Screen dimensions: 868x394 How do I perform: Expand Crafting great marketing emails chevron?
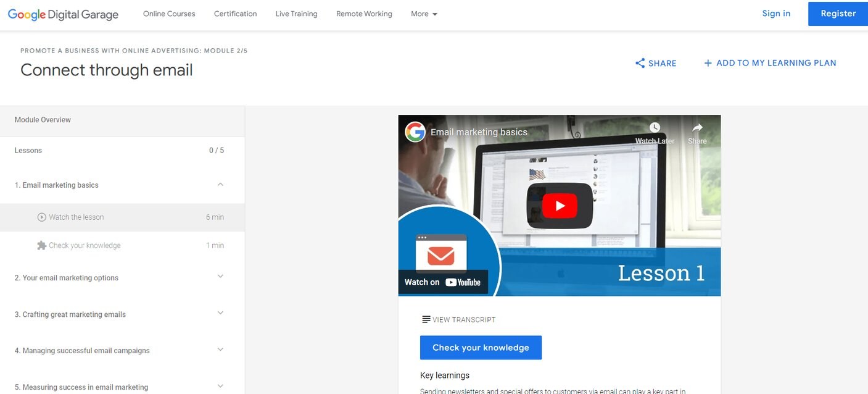coord(220,313)
